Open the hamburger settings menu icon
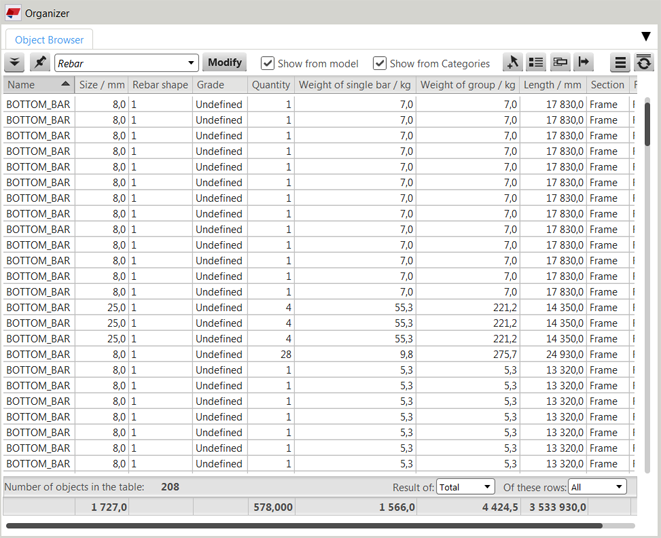Image resolution: width=661 pixels, height=538 pixels. click(x=620, y=63)
